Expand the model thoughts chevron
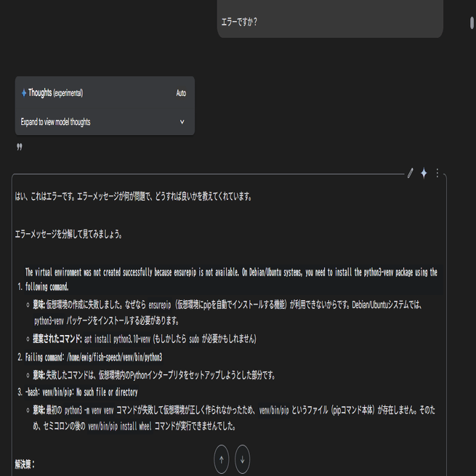Image resolution: width=476 pixels, height=476 pixels. (x=182, y=122)
